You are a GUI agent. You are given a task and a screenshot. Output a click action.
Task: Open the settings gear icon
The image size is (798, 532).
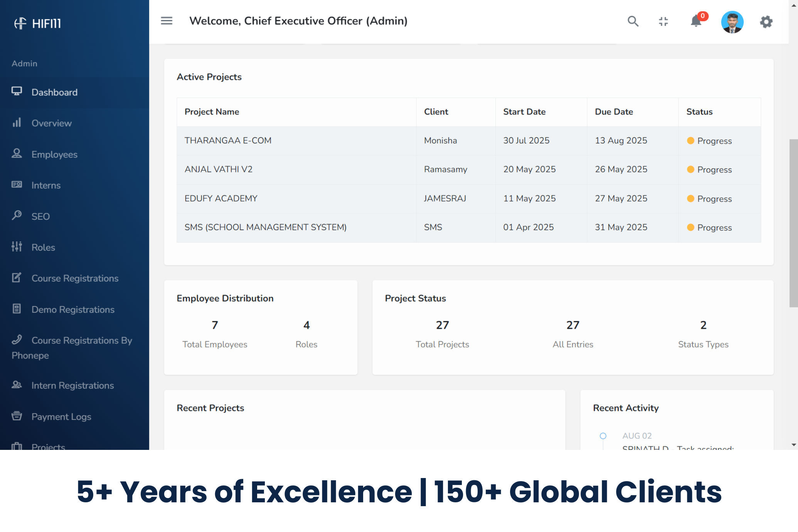(x=766, y=22)
